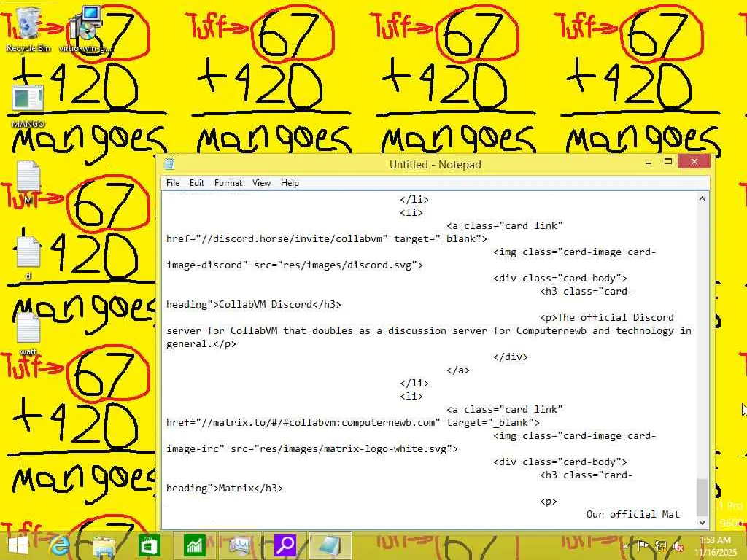Click the 'Untitled - Notepad' title bar text
The height and width of the screenshot is (560, 747).
point(436,165)
